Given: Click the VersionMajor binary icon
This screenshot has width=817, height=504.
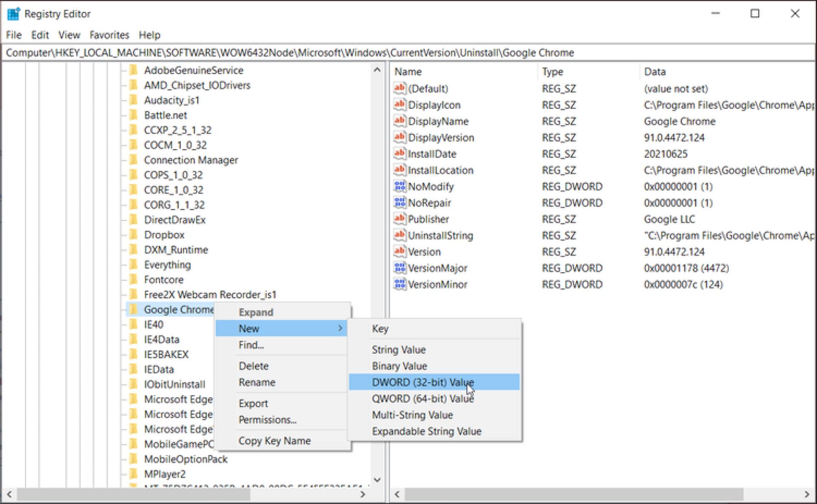Looking at the screenshot, I should (x=400, y=268).
